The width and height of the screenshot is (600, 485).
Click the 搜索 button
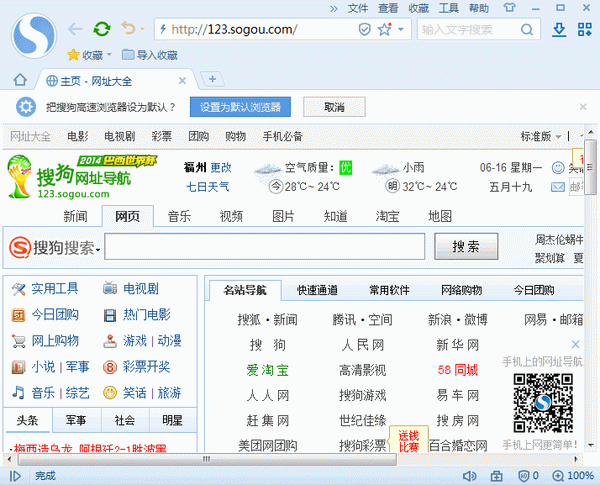pyautogui.click(x=466, y=247)
